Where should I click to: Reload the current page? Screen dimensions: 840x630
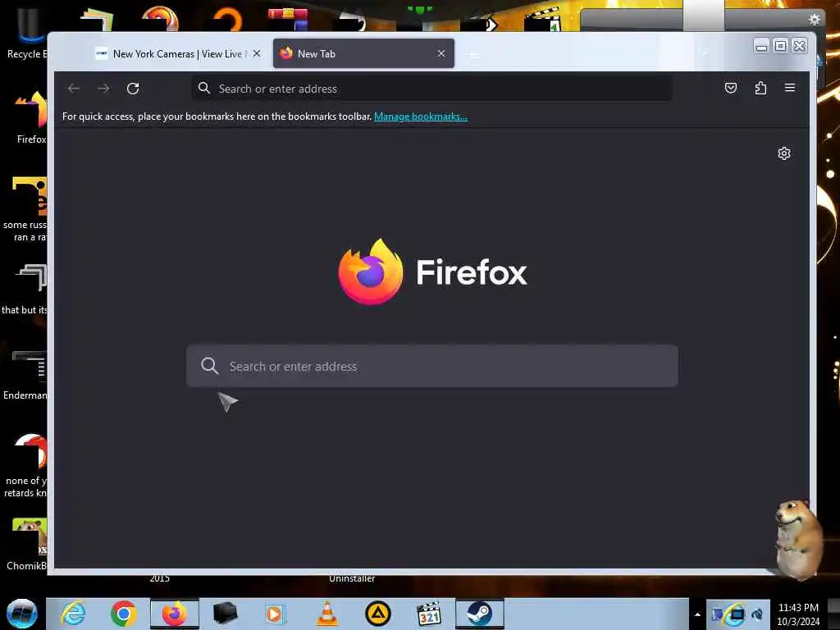[x=133, y=89]
